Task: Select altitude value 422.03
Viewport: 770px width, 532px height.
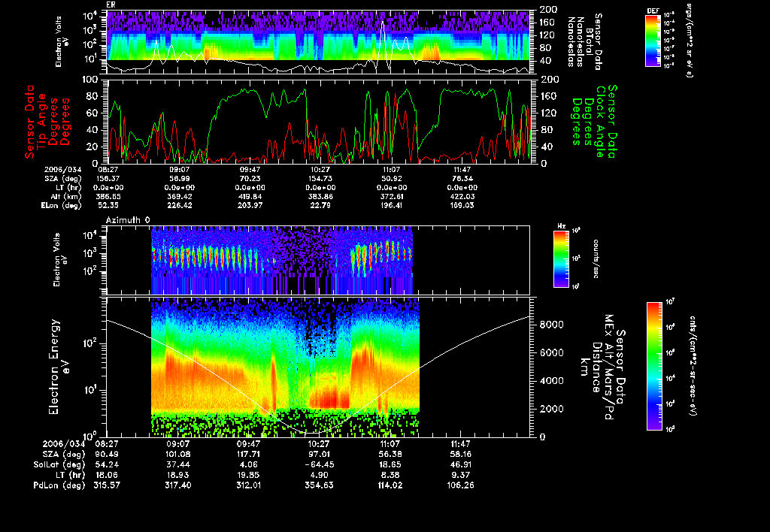Action: [462, 197]
